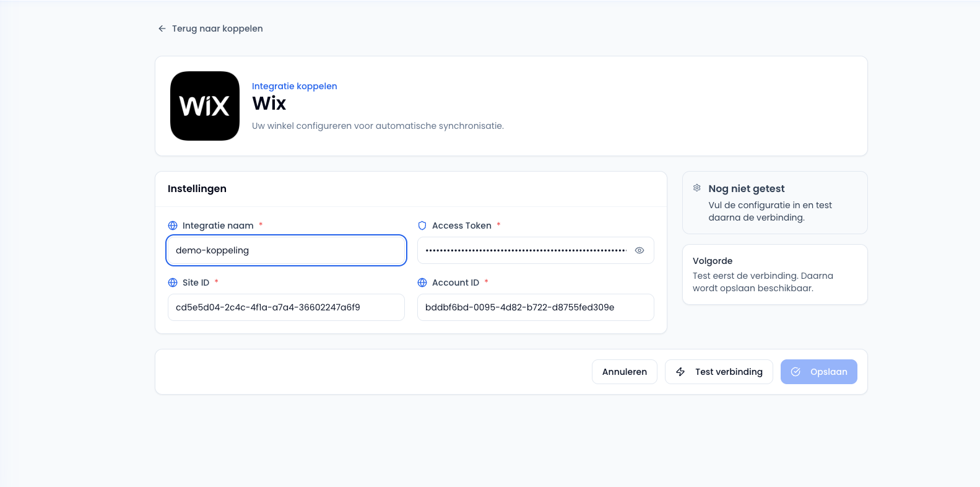Click the shield icon beside Access Token

pos(422,226)
